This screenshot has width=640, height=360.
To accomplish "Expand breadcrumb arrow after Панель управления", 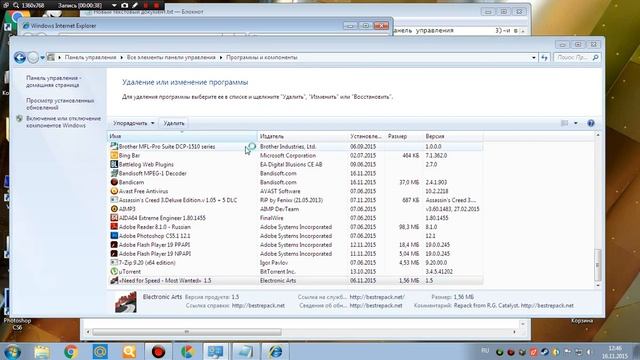I will 122,58.
